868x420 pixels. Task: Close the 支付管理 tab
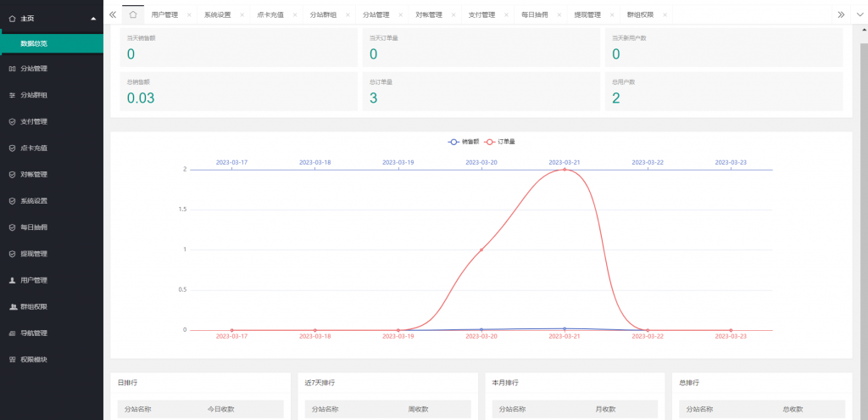pos(506,15)
